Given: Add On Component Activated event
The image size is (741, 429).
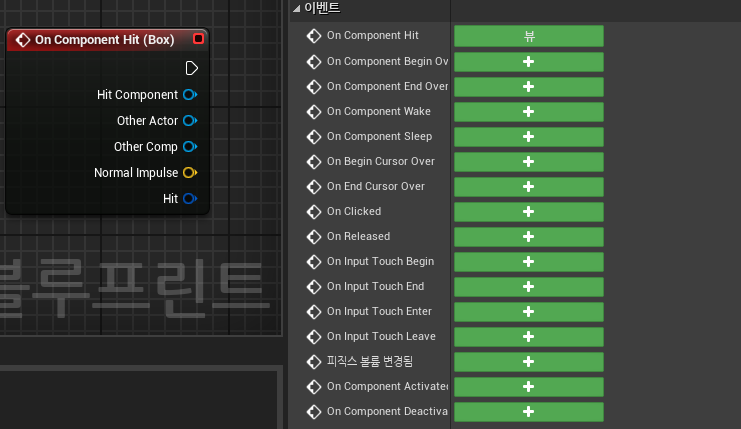Looking at the screenshot, I should click(529, 387).
